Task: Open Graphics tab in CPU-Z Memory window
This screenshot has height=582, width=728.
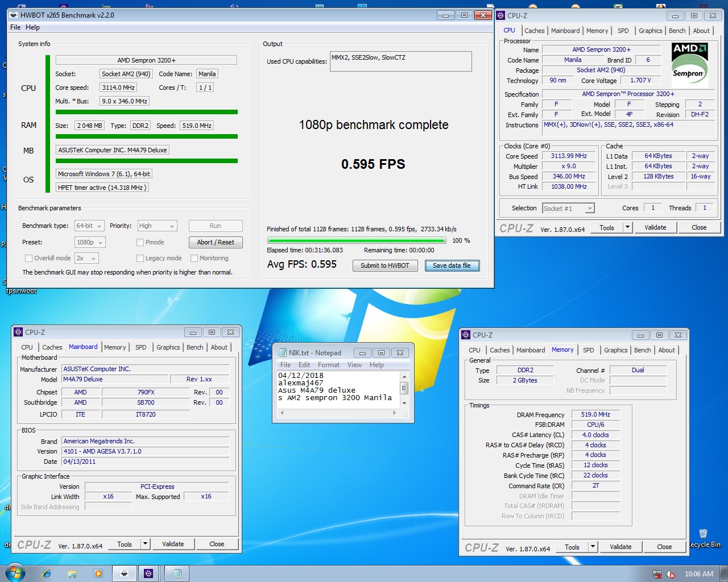Action: point(615,350)
